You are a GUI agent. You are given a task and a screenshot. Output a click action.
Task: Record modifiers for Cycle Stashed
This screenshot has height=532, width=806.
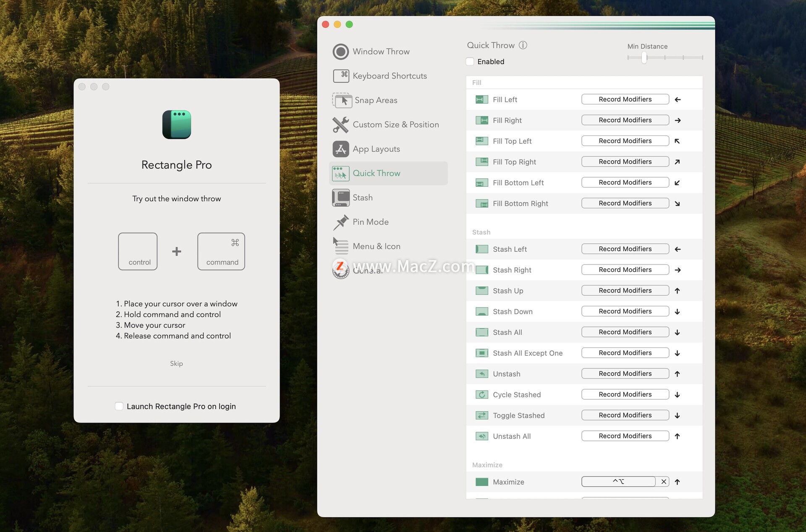625,394
